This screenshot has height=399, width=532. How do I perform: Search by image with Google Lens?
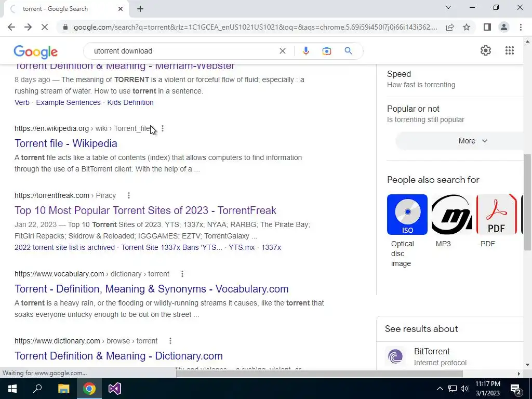click(x=327, y=51)
